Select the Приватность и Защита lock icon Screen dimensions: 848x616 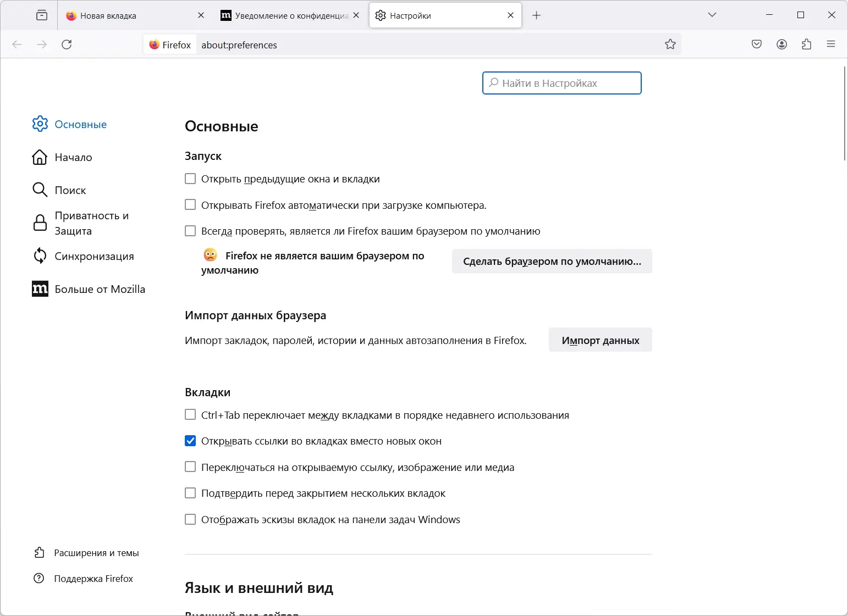point(40,223)
